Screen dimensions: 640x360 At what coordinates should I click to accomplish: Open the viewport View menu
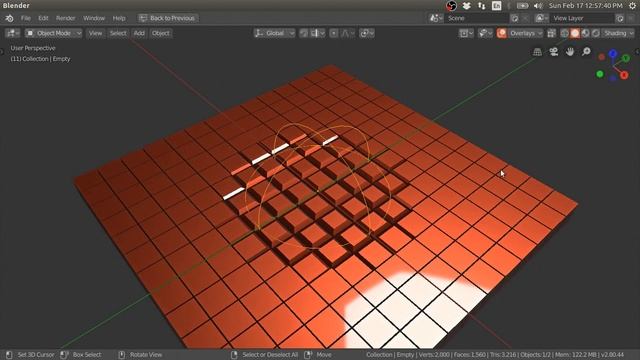pyautogui.click(x=95, y=33)
